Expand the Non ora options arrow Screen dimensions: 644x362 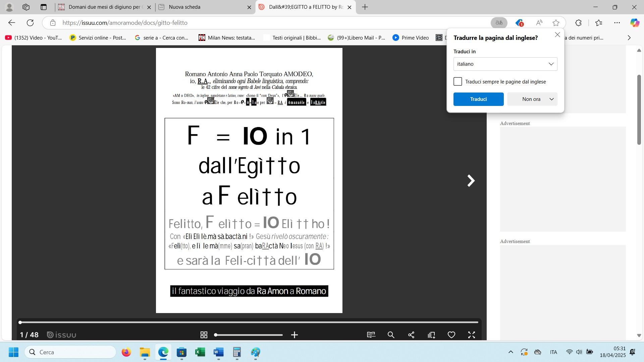pyautogui.click(x=551, y=99)
